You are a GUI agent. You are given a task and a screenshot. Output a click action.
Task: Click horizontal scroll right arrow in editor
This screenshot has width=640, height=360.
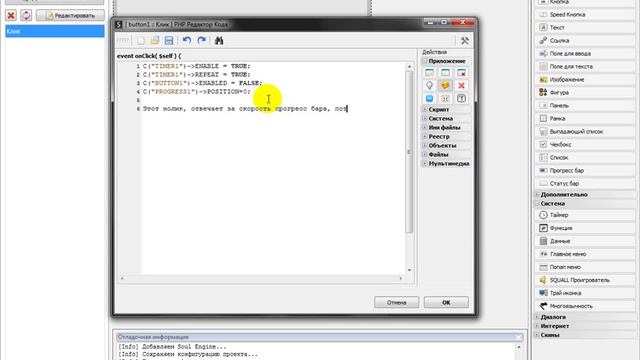(x=400, y=278)
